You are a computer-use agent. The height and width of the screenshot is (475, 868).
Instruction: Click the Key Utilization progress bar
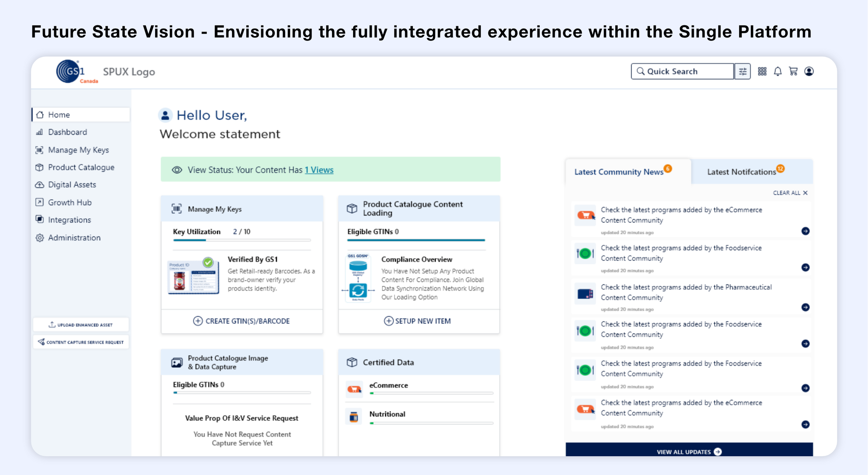pyautogui.click(x=242, y=240)
